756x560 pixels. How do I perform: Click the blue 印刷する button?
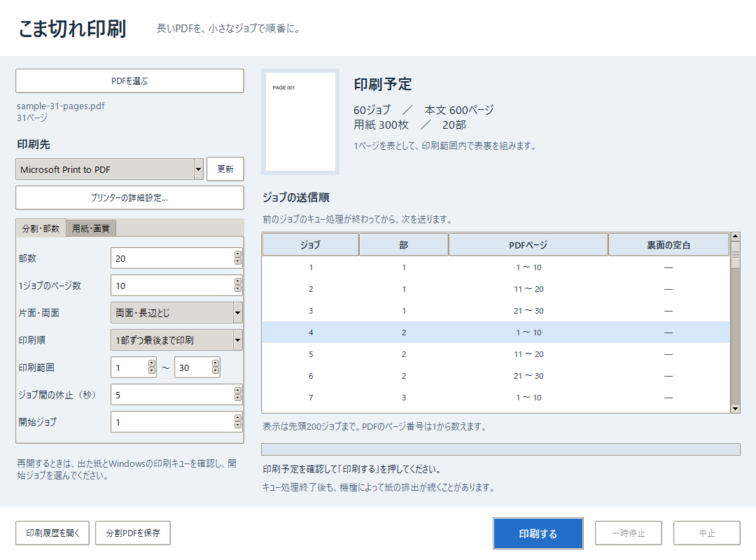(x=538, y=533)
